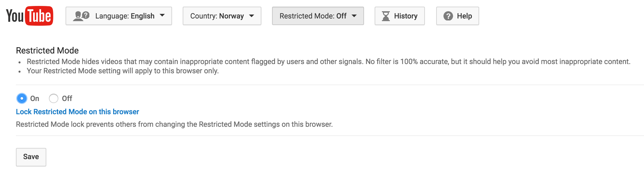Open the Help button
Screen dimensions: 644x173
pyautogui.click(x=458, y=16)
